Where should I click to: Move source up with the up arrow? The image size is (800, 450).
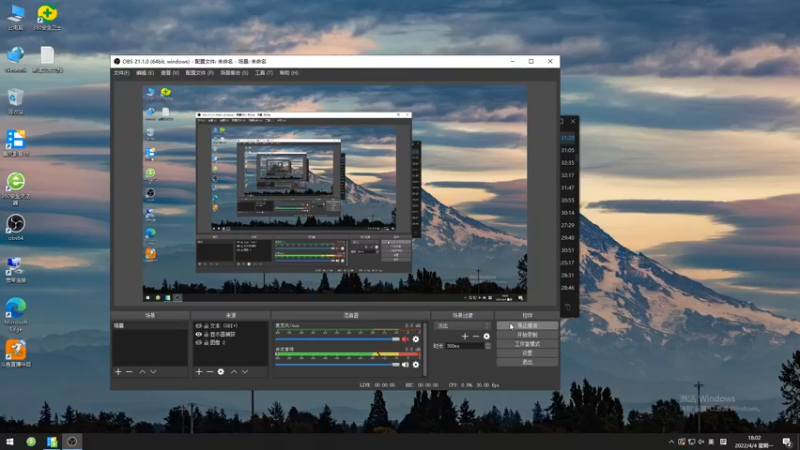234,372
